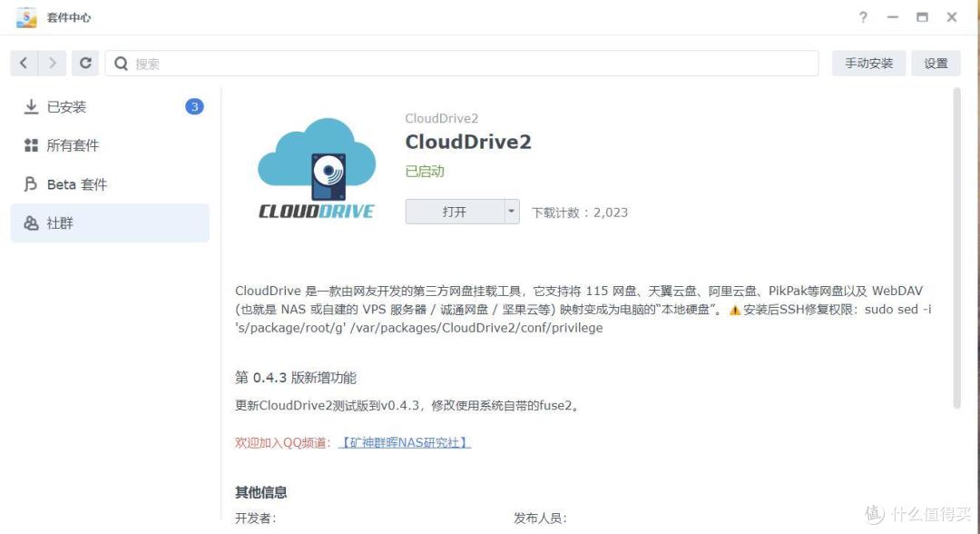980x534 pixels.
Task: Select the 社群 community packages icon
Action: 30,222
